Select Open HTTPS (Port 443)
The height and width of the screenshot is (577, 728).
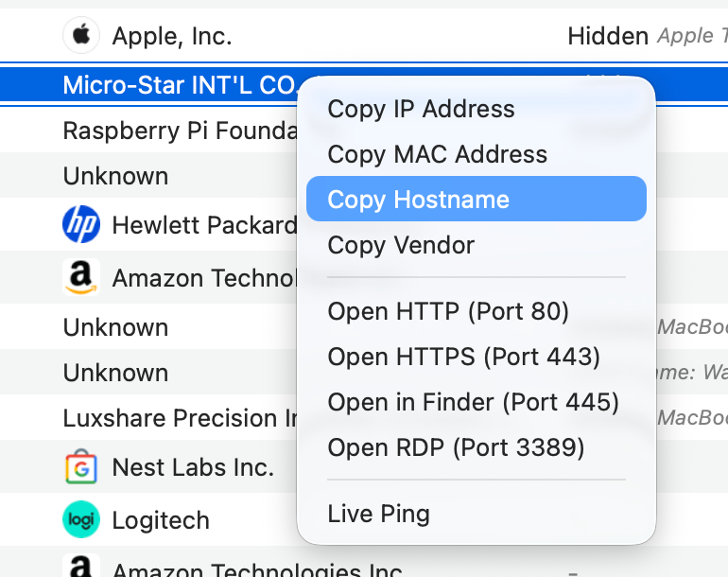pos(463,357)
